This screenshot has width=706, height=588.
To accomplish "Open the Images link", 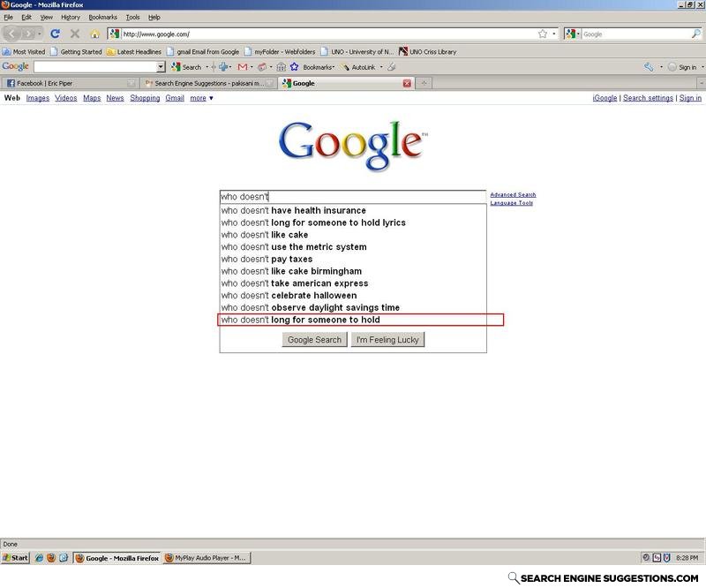I will (x=38, y=98).
